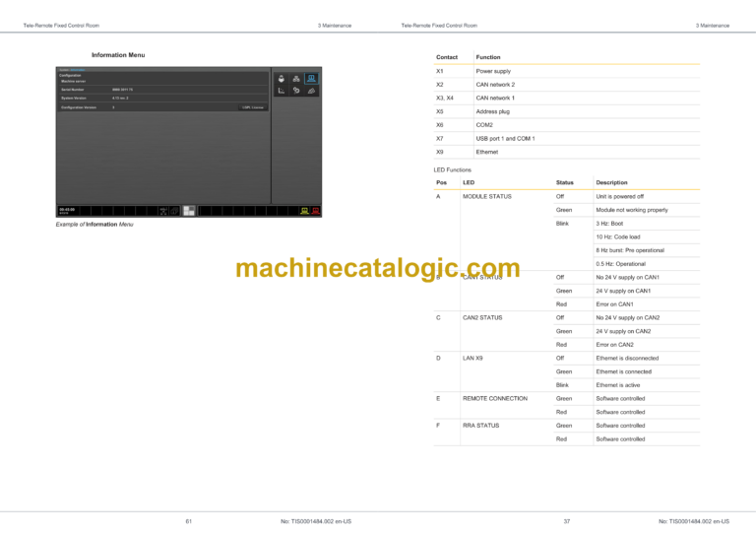Viewport: 756px width, 535px height.
Task: Click the X1 contact cell
Action: tap(440, 71)
